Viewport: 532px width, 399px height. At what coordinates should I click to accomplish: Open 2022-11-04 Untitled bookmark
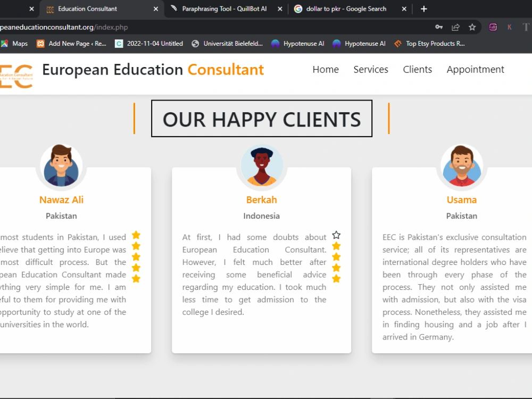[x=149, y=44]
